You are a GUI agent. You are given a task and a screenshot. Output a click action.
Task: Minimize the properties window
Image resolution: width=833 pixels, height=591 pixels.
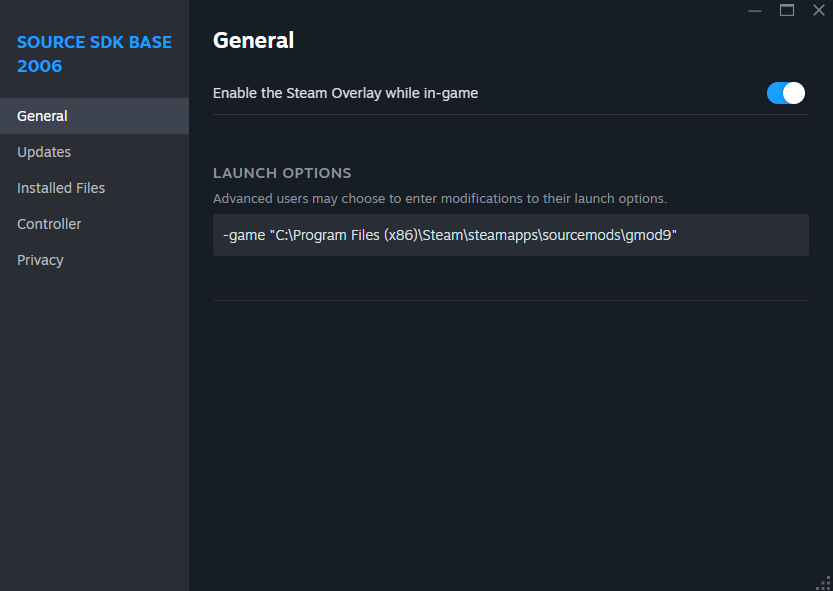coord(755,10)
